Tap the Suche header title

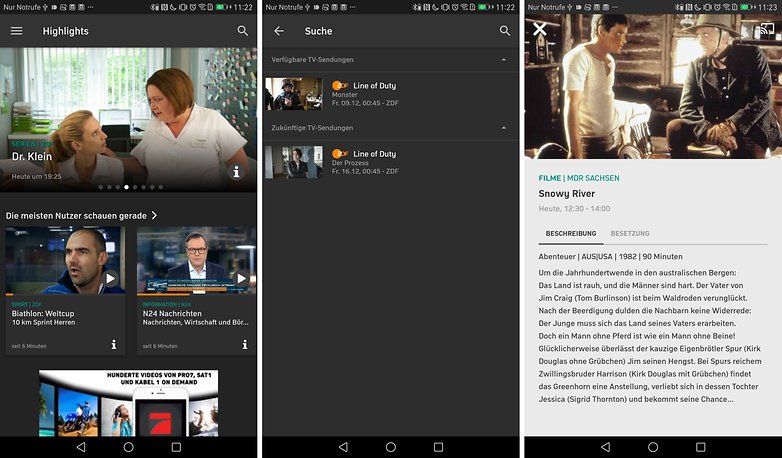tap(318, 31)
